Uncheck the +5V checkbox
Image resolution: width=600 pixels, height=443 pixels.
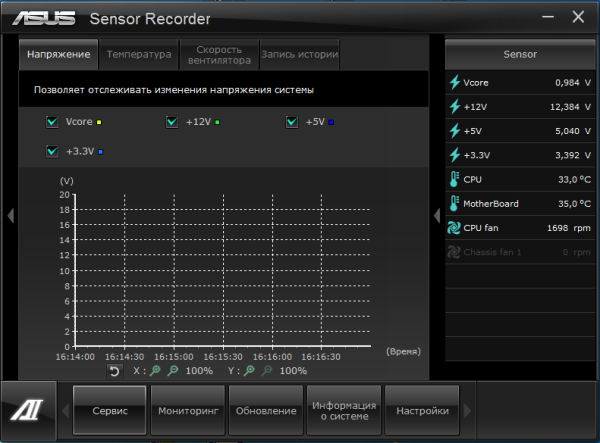click(292, 122)
